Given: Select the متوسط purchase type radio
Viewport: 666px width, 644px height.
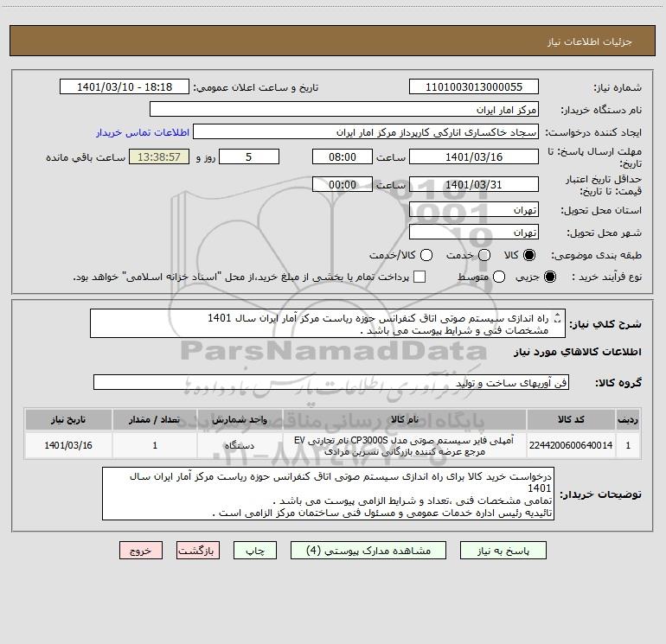Looking at the screenshot, I should 499,277.
